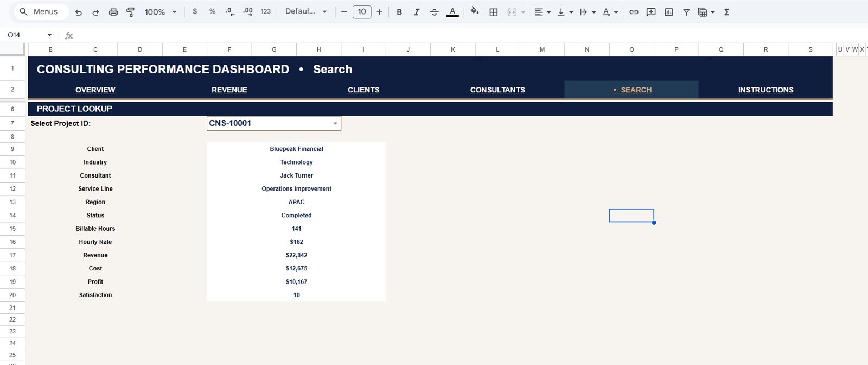This screenshot has height=365, width=868.
Task: Click the 'APAC' region value
Action: 296,202
